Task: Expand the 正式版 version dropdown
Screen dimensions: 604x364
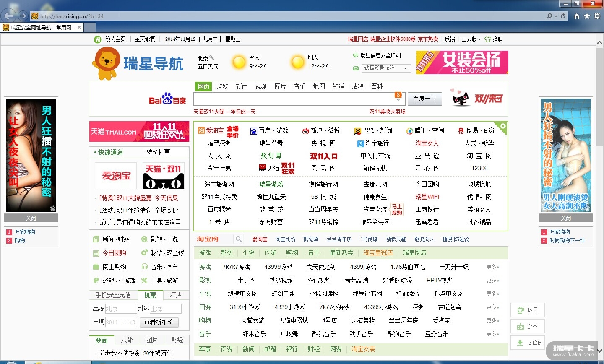Action: pos(471,39)
